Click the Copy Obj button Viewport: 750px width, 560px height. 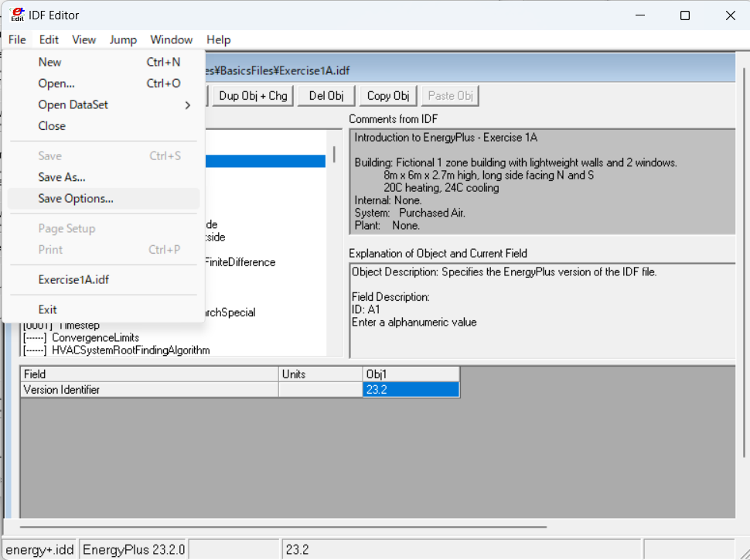[x=388, y=96]
